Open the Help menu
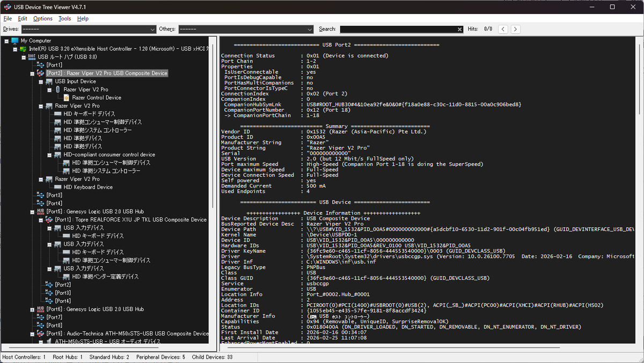Screen dimensions: 644x363 coord(83,18)
